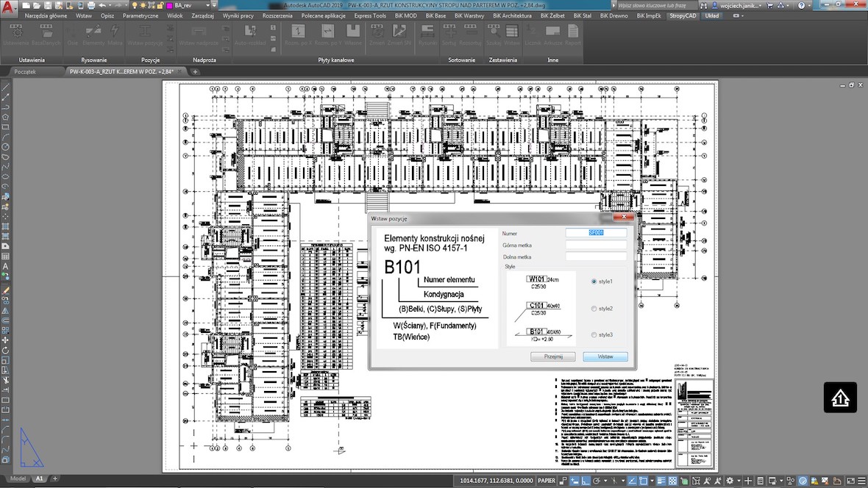Viewport: 868px width, 488px height.
Task: Run the Makra tool in Rysowanie panel
Action: point(115,35)
